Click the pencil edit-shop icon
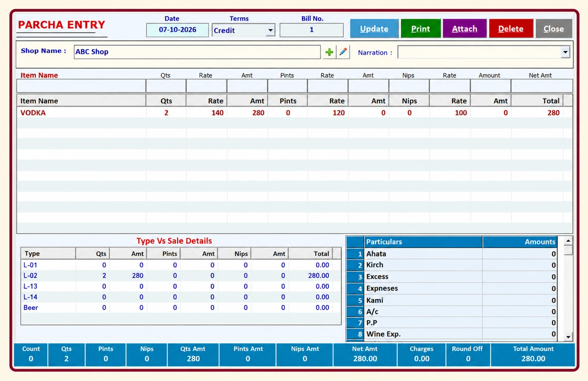The height and width of the screenshot is (381, 588). [343, 52]
